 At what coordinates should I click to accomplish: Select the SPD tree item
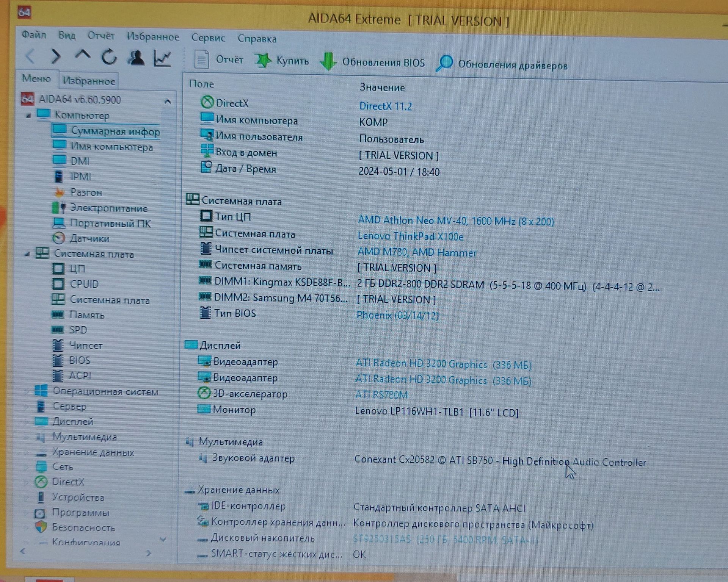[x=78, y=330]
